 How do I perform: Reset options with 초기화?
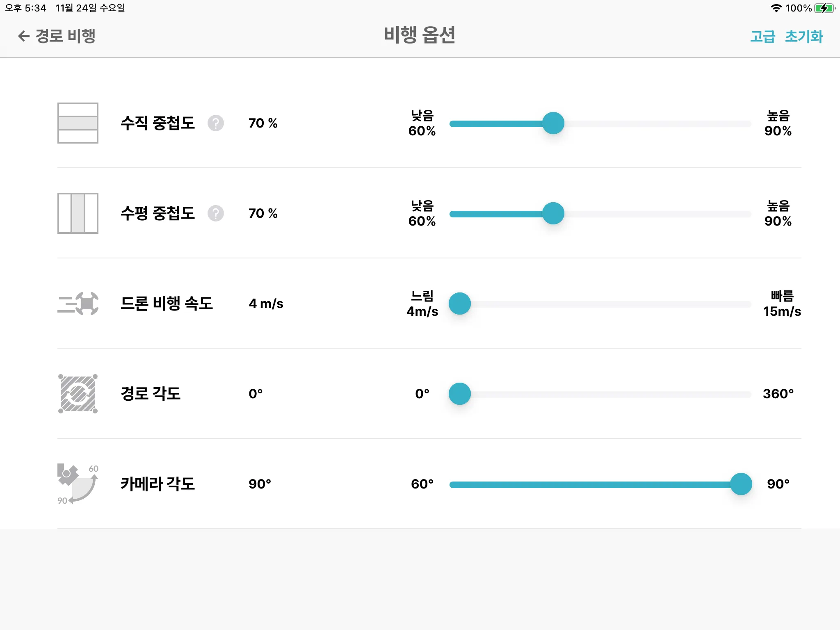[804, 37]
